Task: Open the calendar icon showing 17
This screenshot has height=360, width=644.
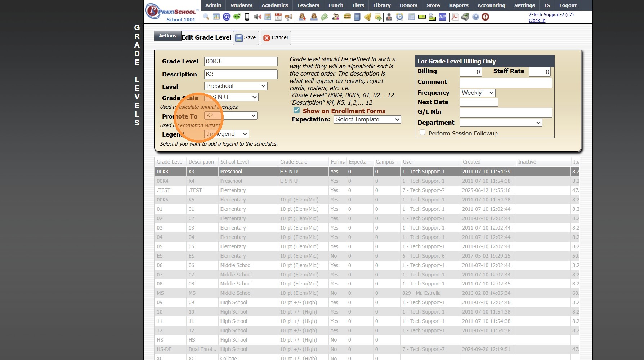Action: tap(278, 17)
